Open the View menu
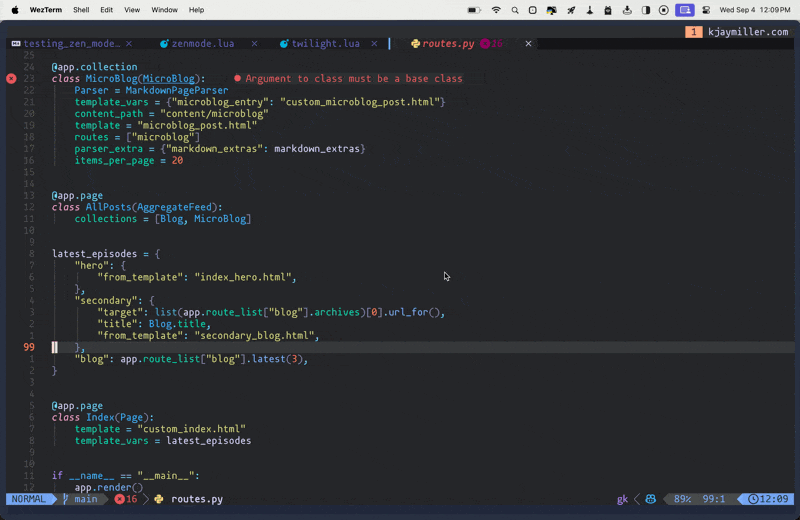The image size is (800, 520). pos(132,10)
